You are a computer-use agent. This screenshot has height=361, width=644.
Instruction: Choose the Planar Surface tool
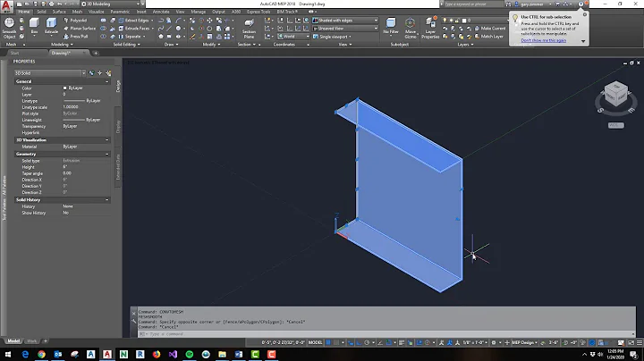(80, 29)
